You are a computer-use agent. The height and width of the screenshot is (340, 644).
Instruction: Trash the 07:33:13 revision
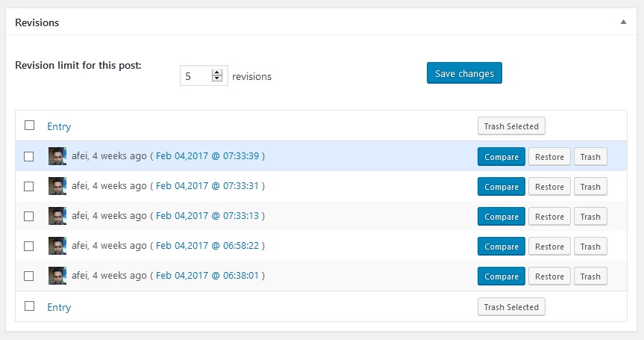590,217
